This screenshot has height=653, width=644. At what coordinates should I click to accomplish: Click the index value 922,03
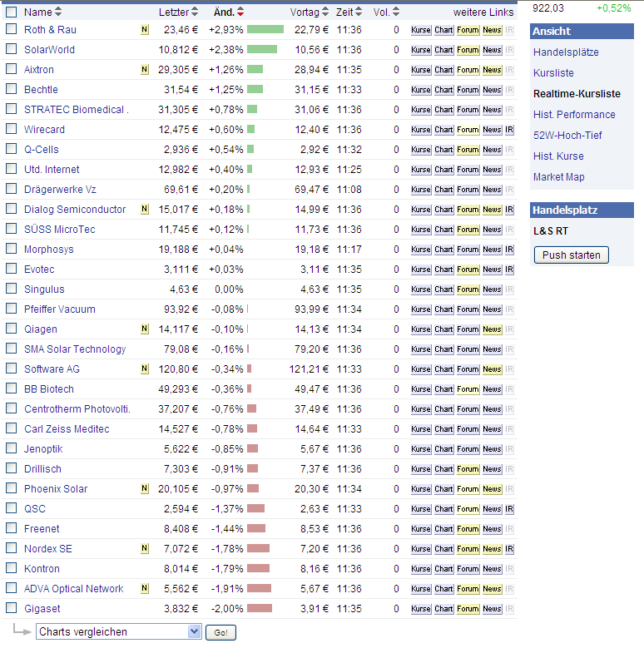[x=547, y=8]
